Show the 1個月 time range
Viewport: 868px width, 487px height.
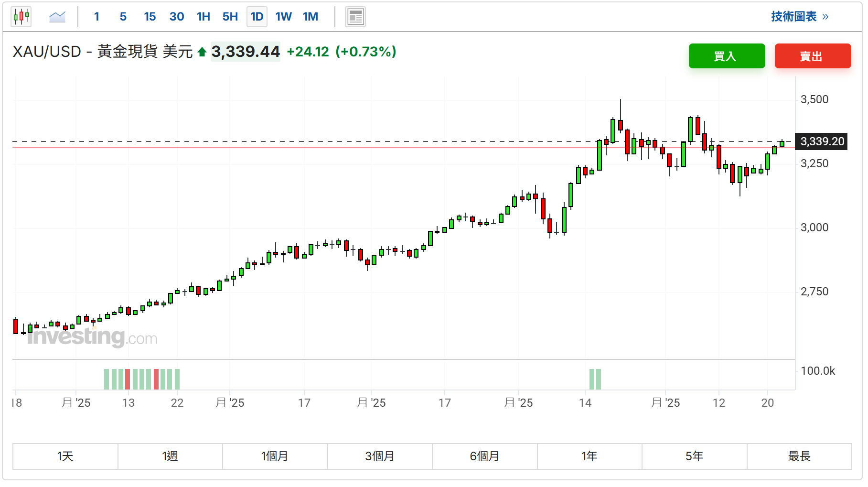coord(275,456)
